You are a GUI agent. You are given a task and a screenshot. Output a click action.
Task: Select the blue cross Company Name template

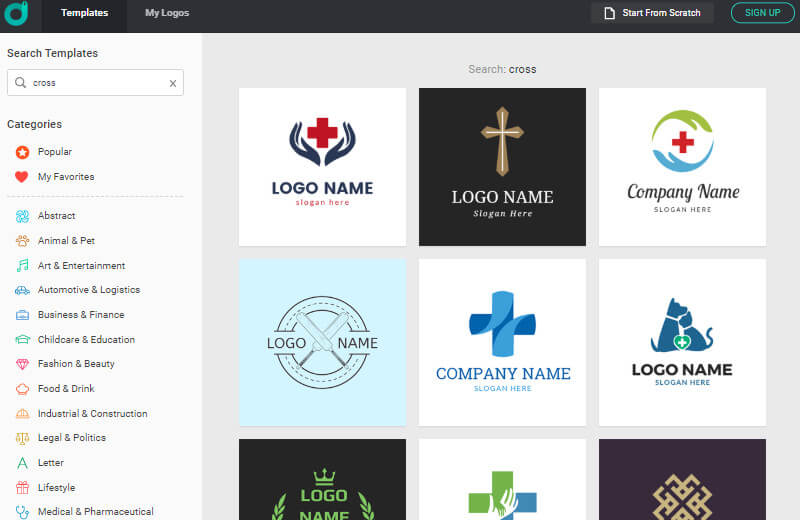point(502,342)
